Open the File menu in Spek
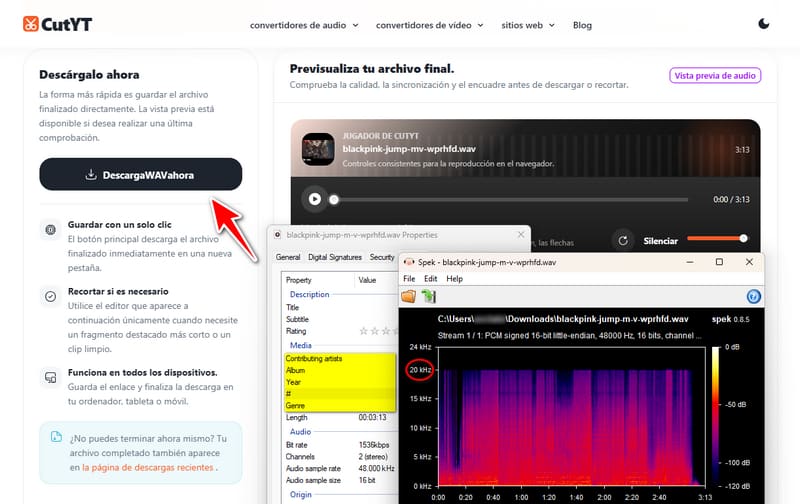The width and height of the screenshot is (800, 504). click(409, 279)
